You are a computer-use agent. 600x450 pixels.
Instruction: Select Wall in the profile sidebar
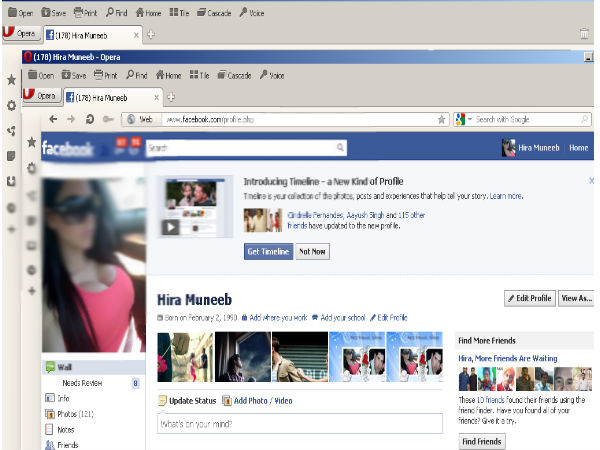click(x=93, y=367)
